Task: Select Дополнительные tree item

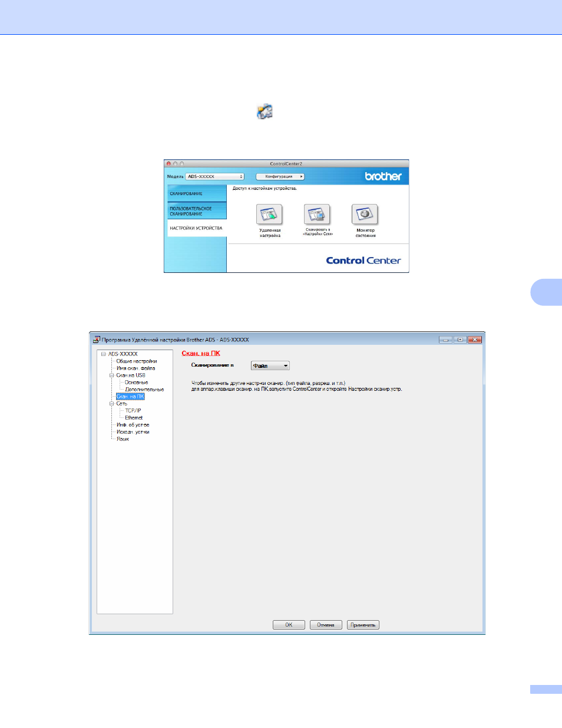Action: point(144,390)
